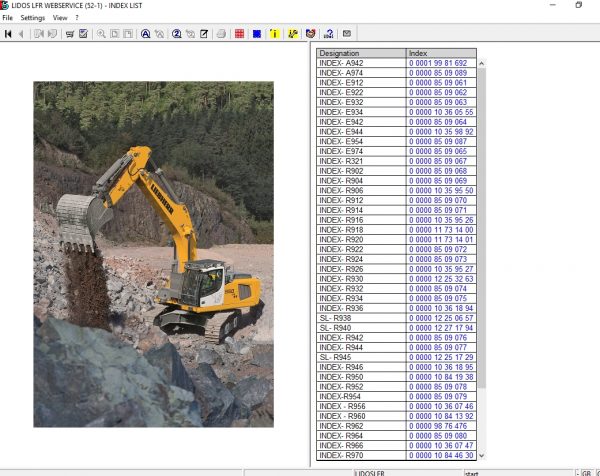Image resolution: width=600 pixels, height=476 pixels.
Task: Select row INDEX- R321
Action: click(396, 161)
